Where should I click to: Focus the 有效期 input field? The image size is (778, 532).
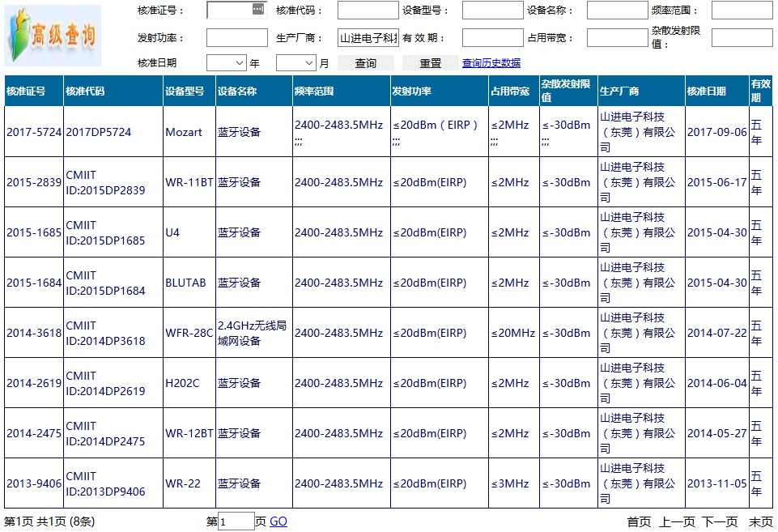[x=493, y=38]
